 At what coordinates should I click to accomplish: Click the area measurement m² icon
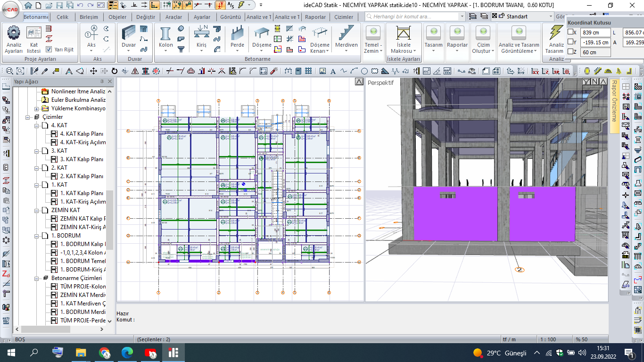click(427, 71)
